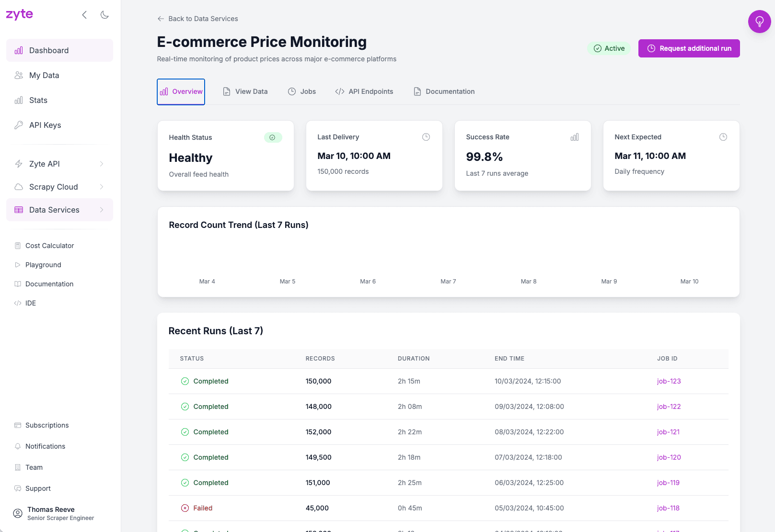This screenshot has width=775, height=532.
Task: Click the Mar 7 chart label
Action: pyautogui.click(x=448, y=282)
